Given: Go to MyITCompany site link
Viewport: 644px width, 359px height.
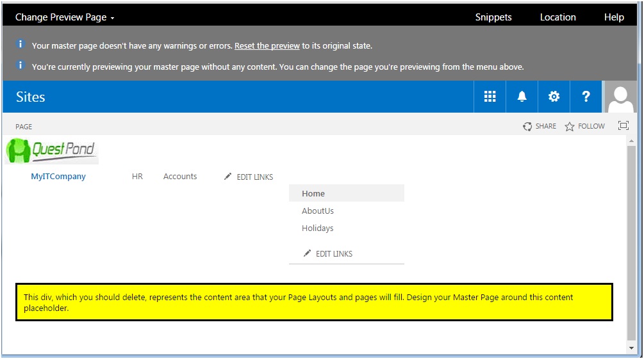Looking at the screenshot, I should click(x=58, y=177).
